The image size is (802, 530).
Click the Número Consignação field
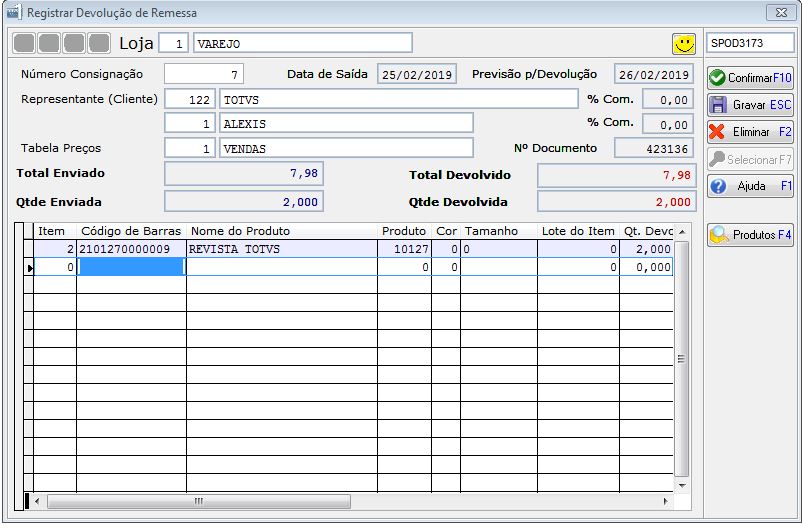(204, 74)
